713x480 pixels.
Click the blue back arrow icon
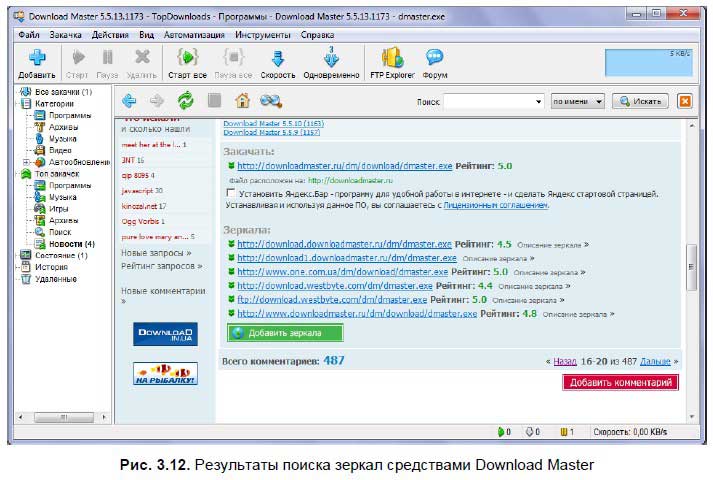(129, 100)
